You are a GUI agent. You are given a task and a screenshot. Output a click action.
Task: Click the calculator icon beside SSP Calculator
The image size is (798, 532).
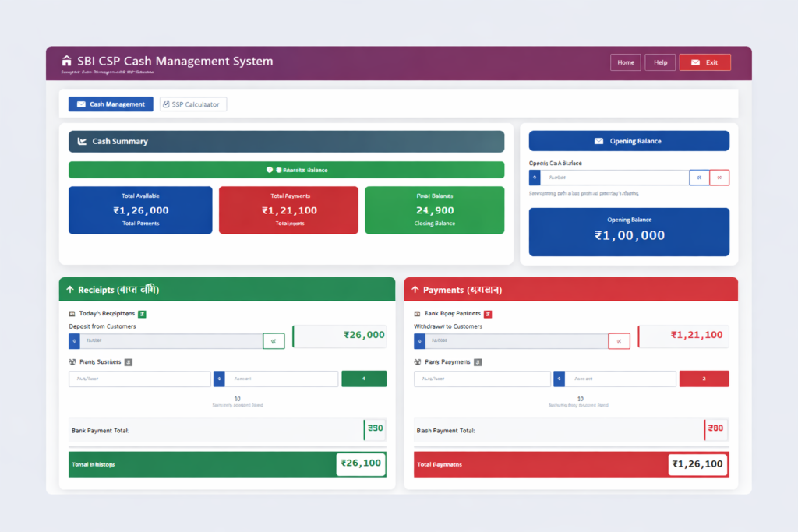[164, 104]
